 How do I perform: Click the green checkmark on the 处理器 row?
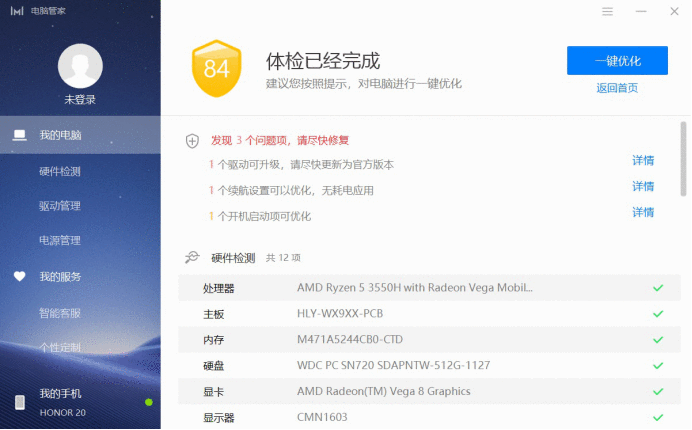tap(658, 288)
